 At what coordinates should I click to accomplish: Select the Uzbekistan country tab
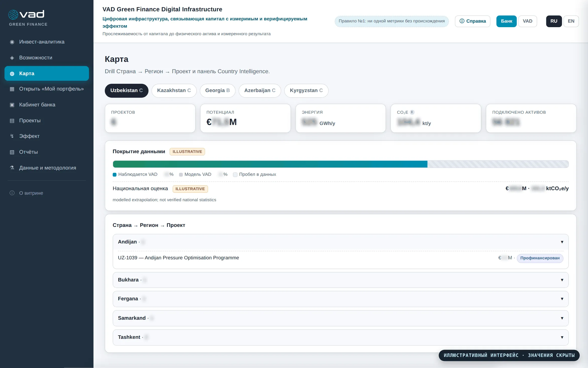pos(126,91)
